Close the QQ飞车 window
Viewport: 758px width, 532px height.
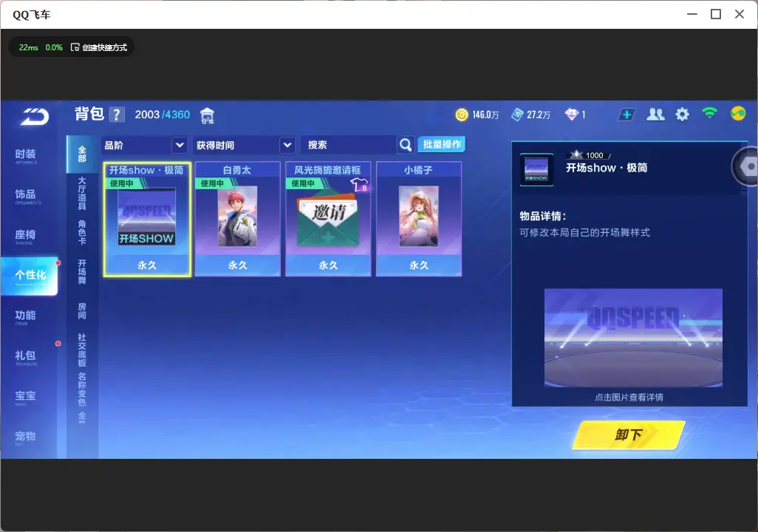(x=739, y=14)
